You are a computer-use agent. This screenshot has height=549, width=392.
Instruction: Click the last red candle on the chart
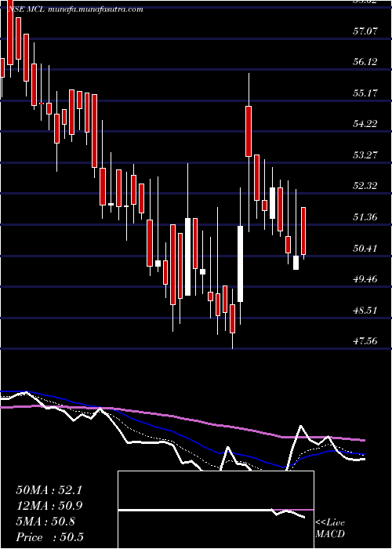pyautogui.click(x=303, y=231)
